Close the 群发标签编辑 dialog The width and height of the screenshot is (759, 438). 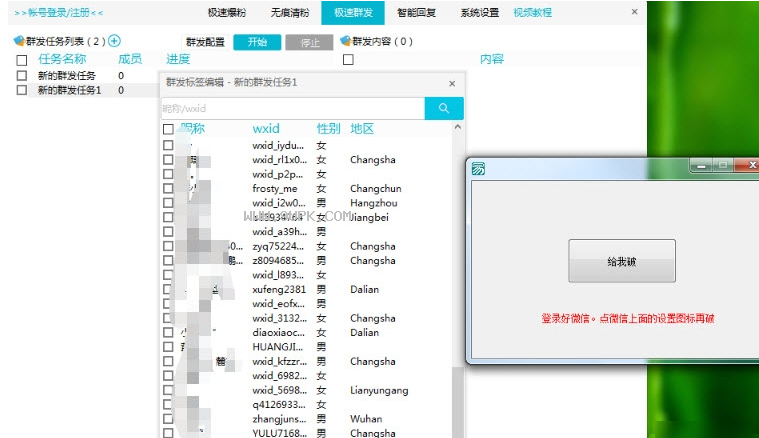coord(452,83)
